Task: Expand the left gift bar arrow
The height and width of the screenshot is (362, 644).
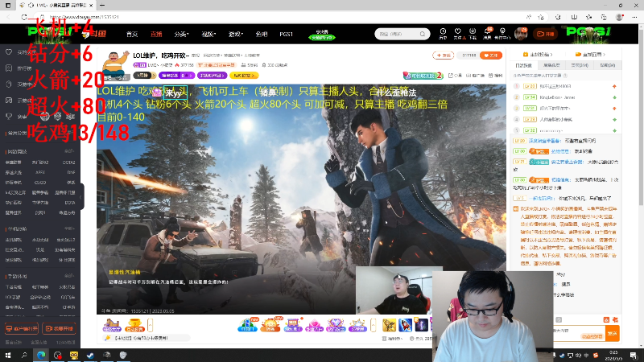Action: pyautogui.click(x=150, y=325)
